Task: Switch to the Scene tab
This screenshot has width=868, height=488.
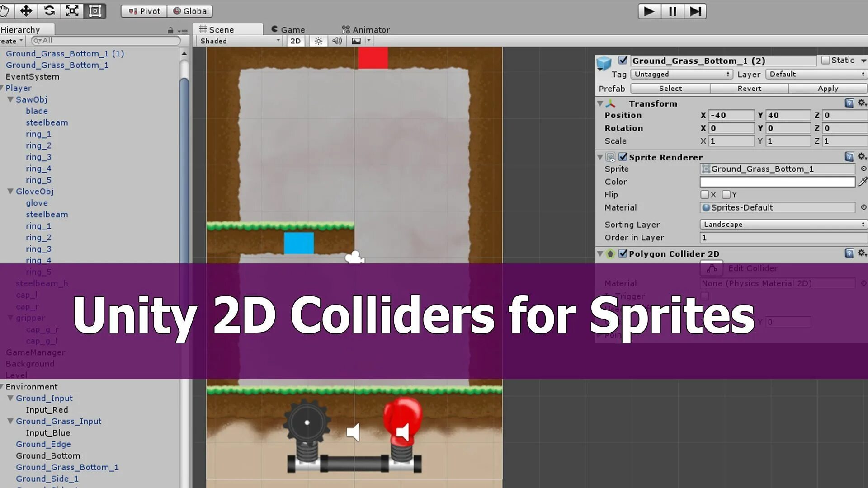Action: (227, 29)
